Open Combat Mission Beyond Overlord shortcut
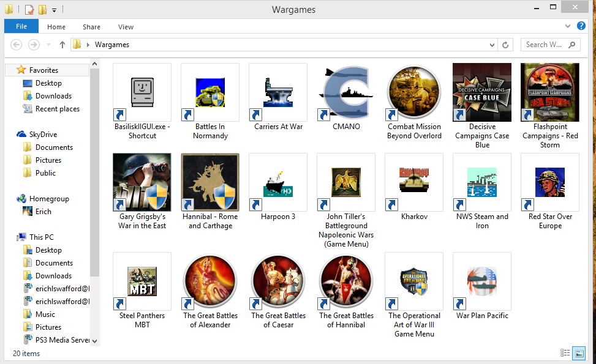This screenshot has height=364, width=596. coord(414,92)
